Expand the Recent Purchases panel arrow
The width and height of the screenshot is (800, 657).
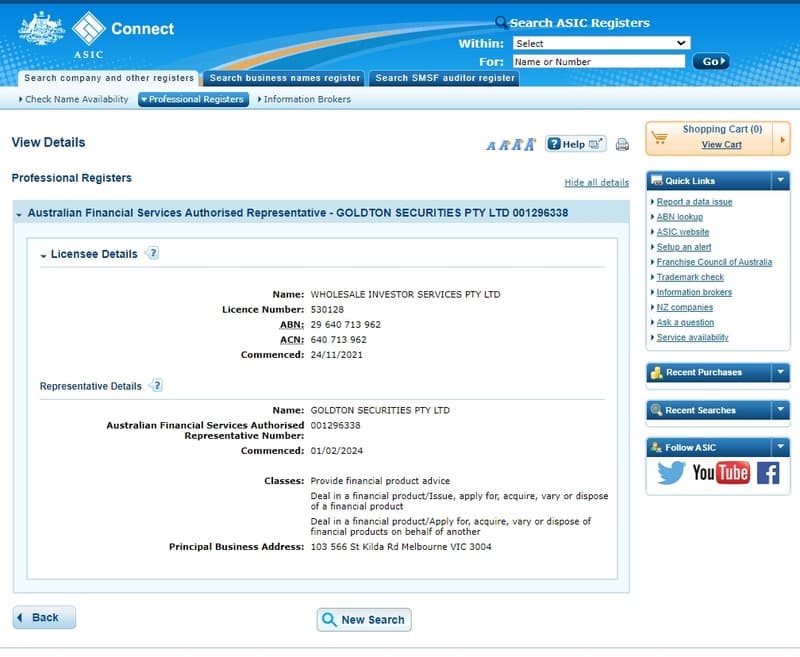pos(780,372)
